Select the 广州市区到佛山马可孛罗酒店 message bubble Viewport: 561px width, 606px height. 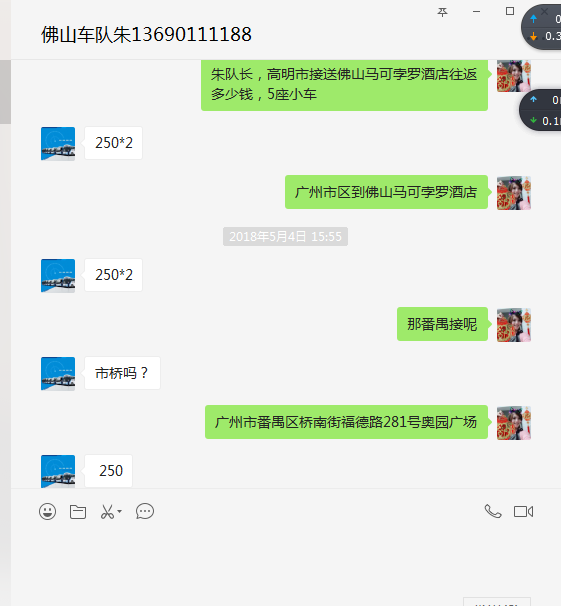click(x=386, y=192)
